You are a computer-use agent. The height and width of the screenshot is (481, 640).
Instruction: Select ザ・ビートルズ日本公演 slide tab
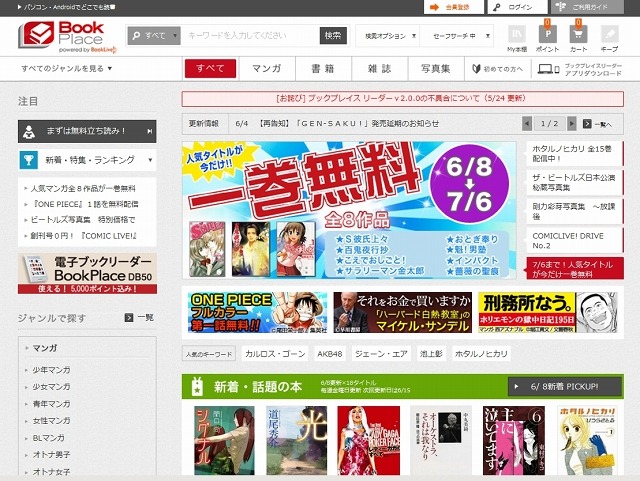(574, 183)
